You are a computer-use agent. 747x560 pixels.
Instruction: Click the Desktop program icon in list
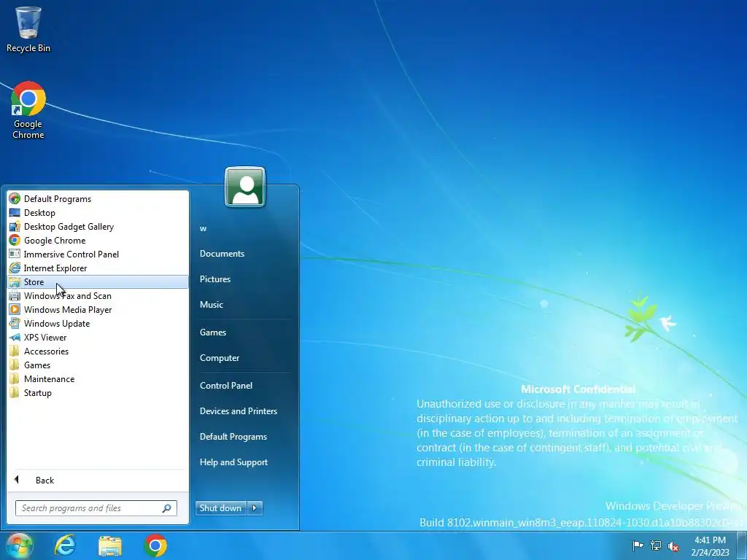pyautogui.click(x=15, y=212)
